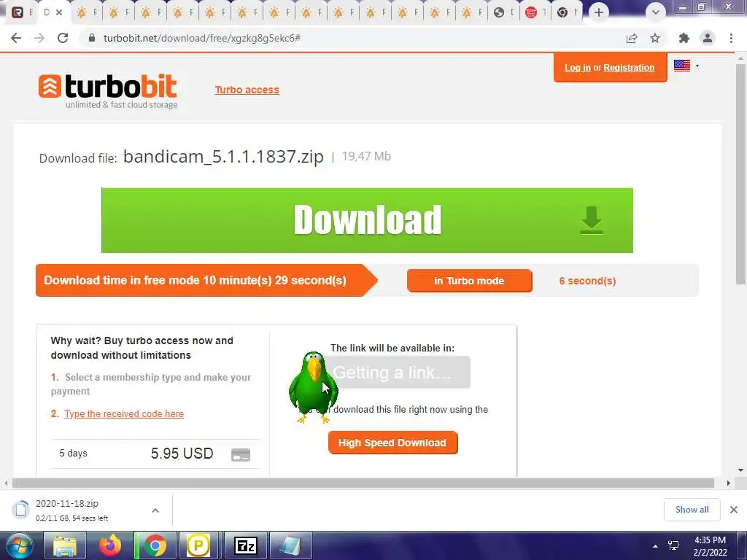Click Show all downloads button
The height and width of the screenshot is (560, 747).
coord(692,510)
